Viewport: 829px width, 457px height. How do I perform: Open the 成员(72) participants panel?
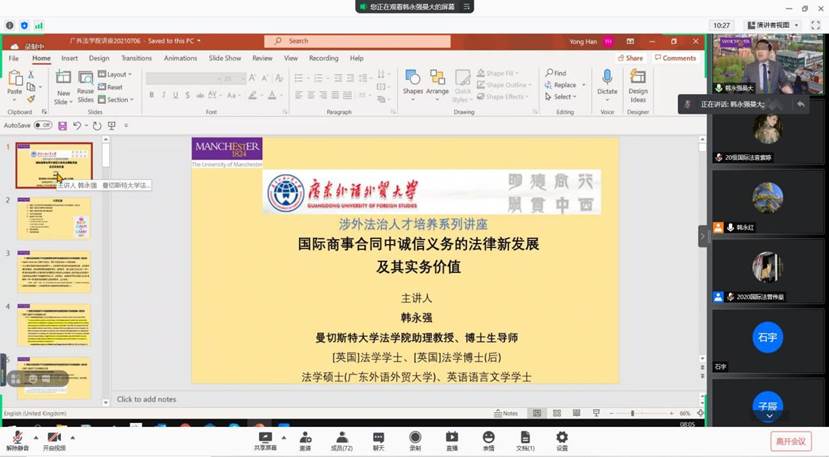point(342,438)
